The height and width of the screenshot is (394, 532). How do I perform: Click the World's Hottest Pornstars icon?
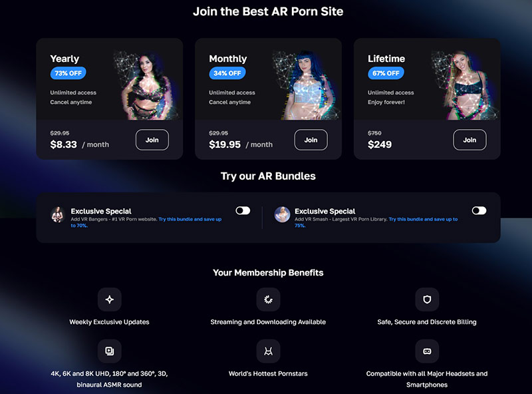(268, 351)
